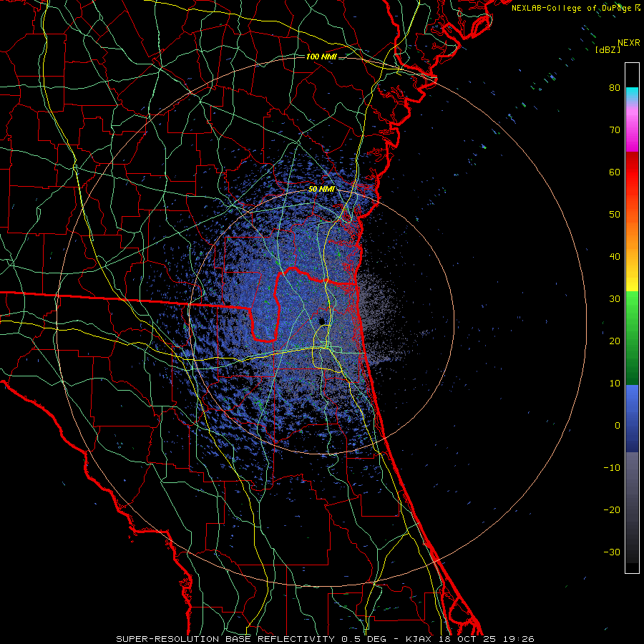Click the 50 value on the dBZ scale

click(x=615, y=215)
